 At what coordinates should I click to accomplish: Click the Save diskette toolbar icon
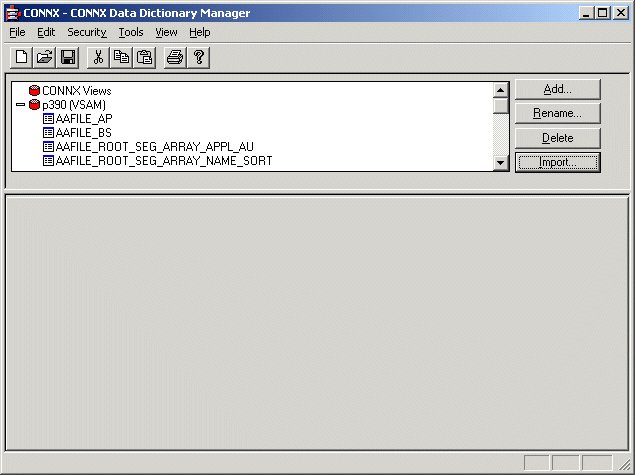point(68,57)
